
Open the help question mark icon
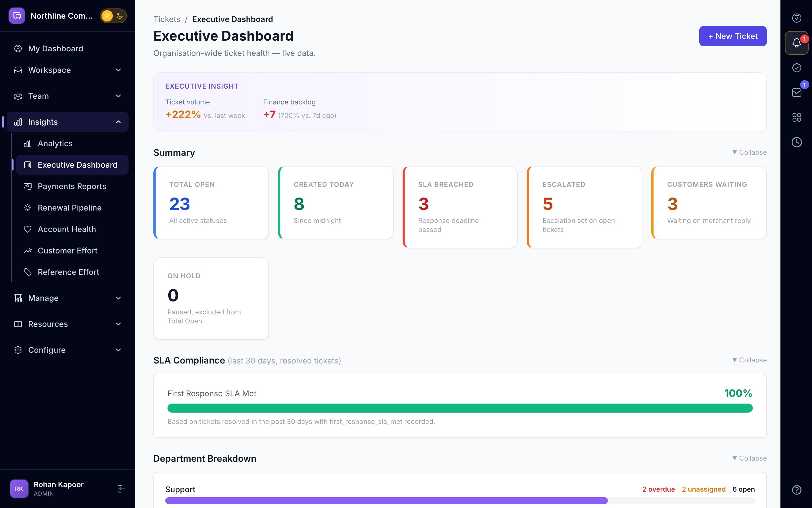pyautogui.click(x=796, y=490)
